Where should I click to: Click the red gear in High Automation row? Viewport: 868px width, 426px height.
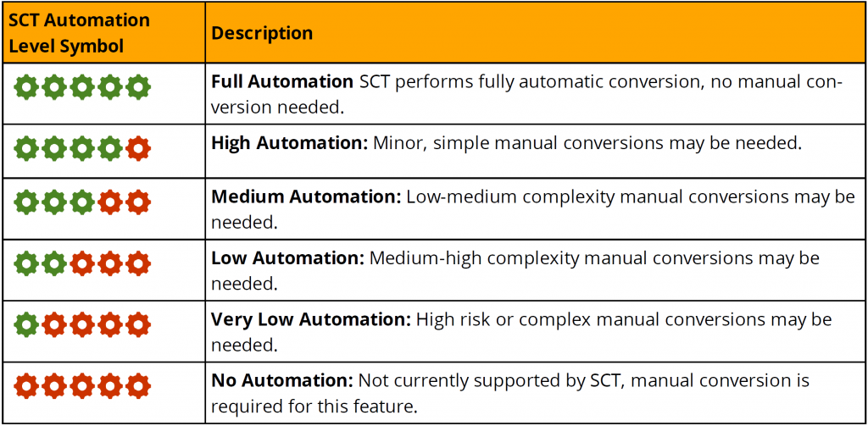137,148
